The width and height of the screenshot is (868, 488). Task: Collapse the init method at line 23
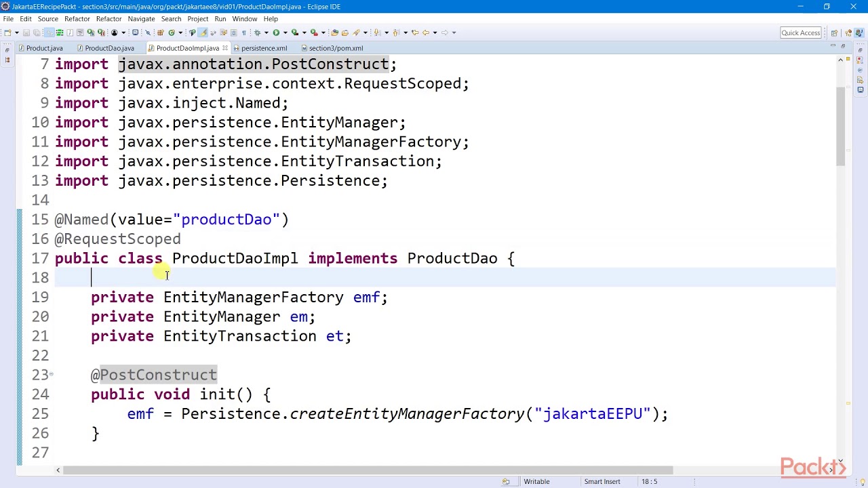pos(52,375)
